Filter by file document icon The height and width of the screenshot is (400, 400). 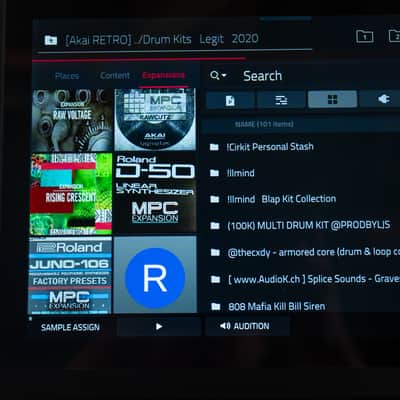230,100
